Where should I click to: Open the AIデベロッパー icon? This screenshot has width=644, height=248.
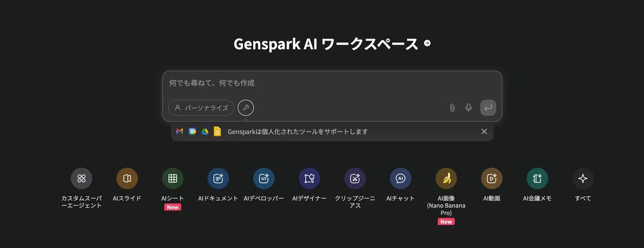[x=264, y=178]
